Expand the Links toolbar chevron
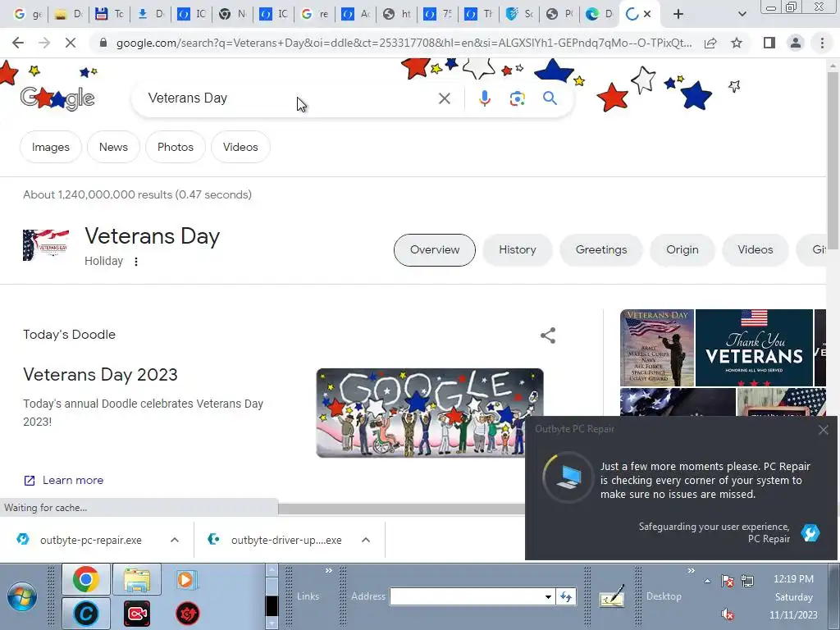 coord(328,571)
